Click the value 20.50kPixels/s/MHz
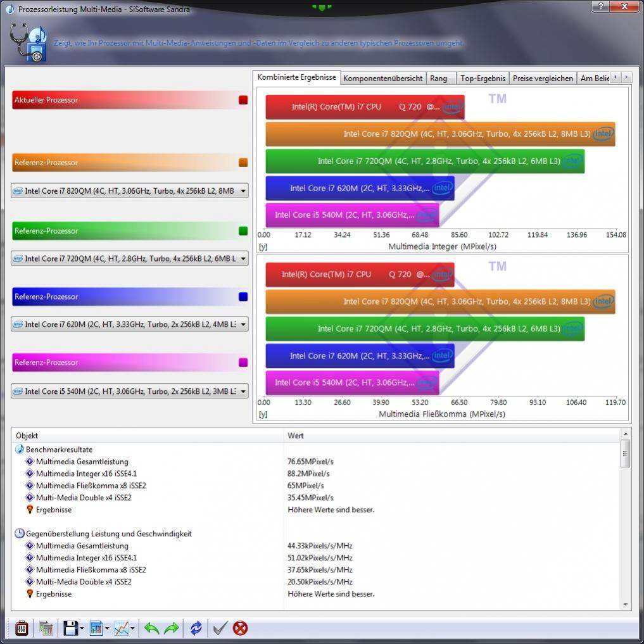The image size is (644, 644). 320,581
